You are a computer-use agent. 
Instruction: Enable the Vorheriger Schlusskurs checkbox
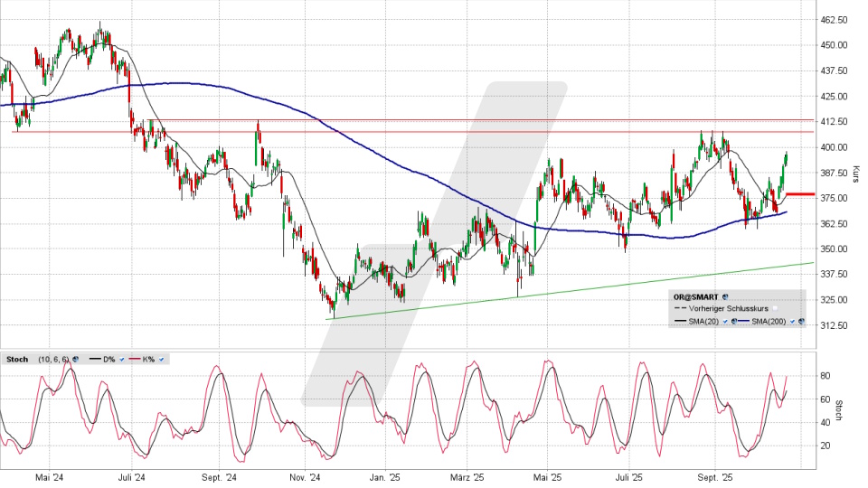click(775, 308)
